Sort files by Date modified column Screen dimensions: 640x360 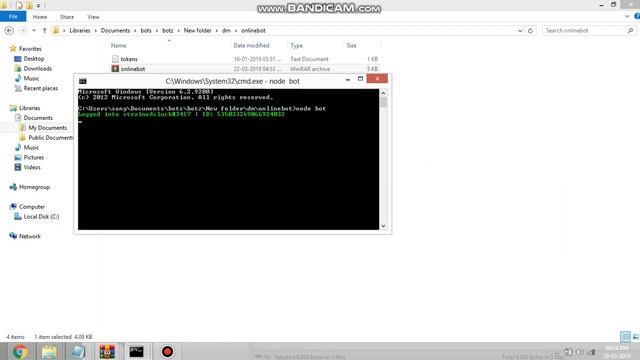click(251, 45)
